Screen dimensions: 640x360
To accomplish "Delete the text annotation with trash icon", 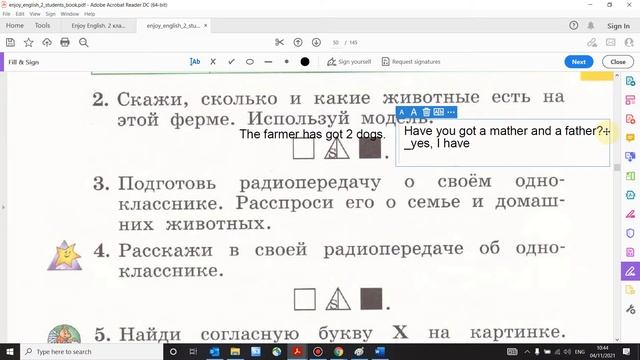I will click(426, 112).
